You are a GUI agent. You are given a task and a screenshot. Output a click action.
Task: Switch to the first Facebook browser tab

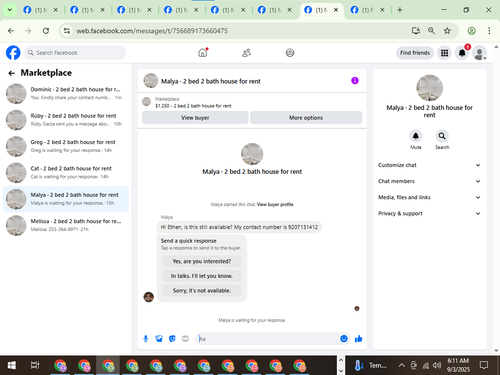(x=36, y=10)
